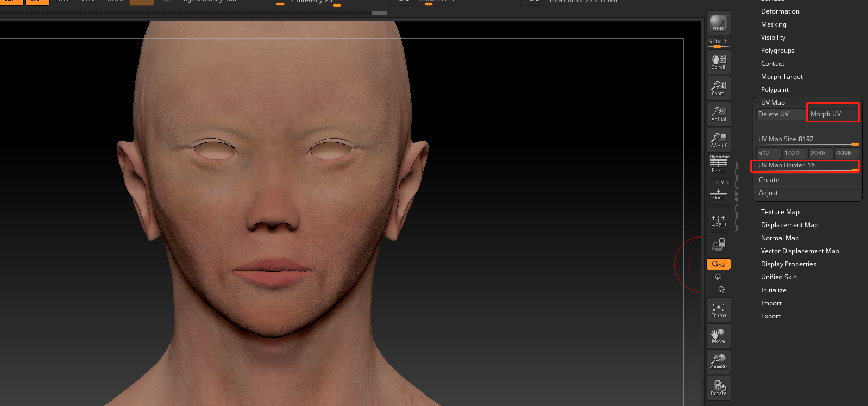Open the Normal Map subpalette

pyautogui.click(x=779, y=238)
